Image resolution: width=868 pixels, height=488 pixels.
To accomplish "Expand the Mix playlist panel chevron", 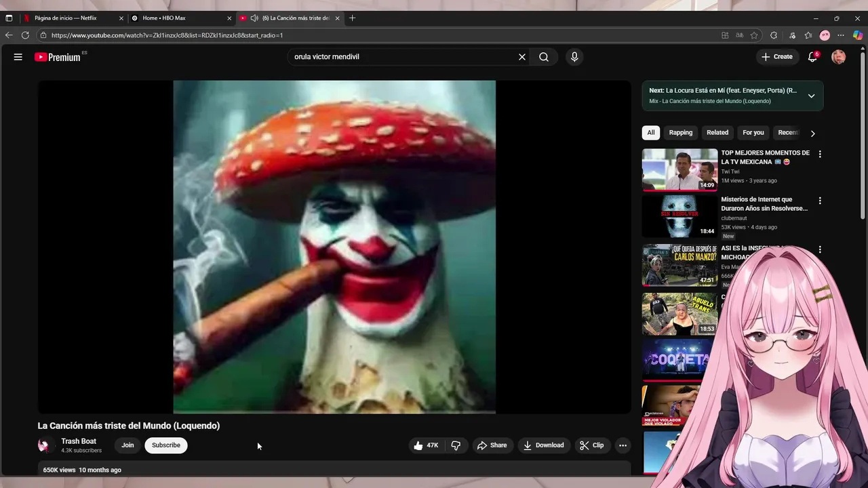I will click(x=811, y=96).
